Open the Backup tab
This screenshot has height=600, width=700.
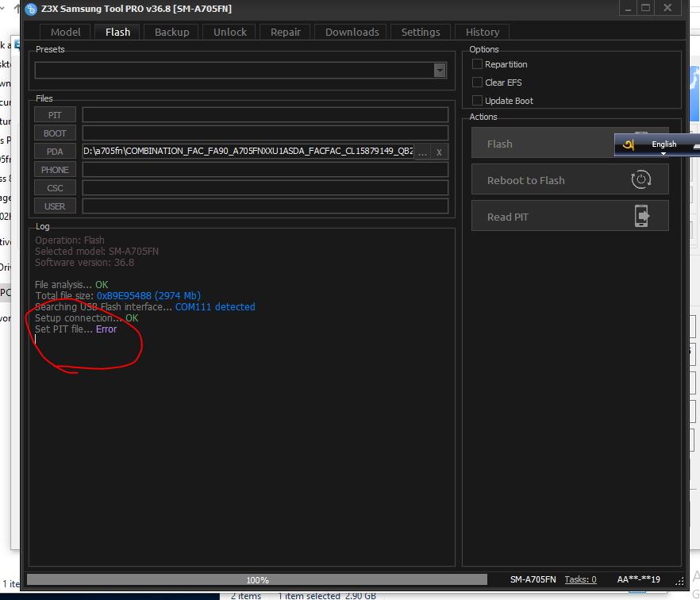tap(172, 32)
